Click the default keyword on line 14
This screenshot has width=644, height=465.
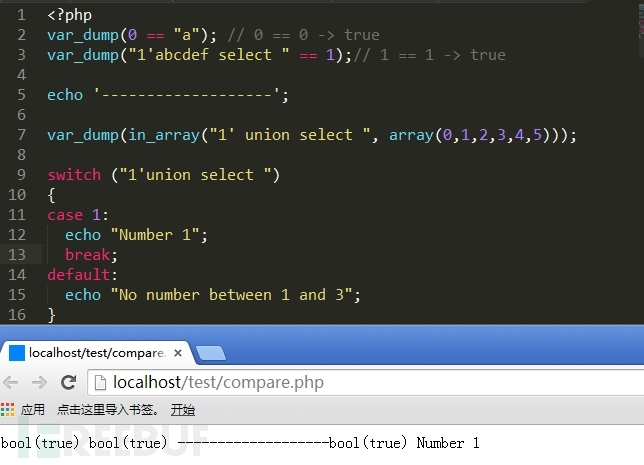(x=78, y=274)
